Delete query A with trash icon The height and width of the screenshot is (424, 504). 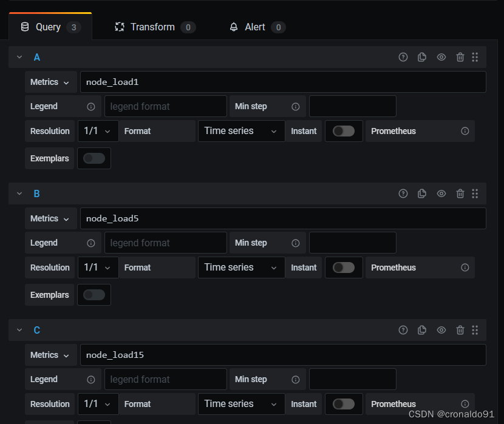click(460, 57)
